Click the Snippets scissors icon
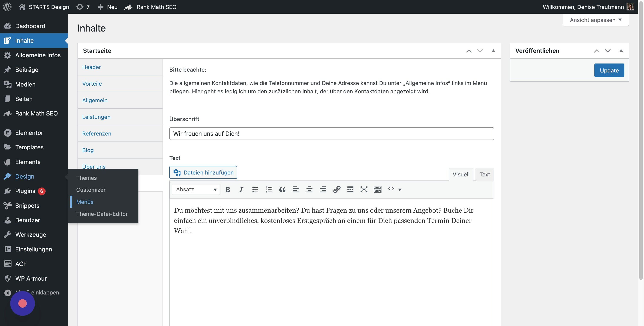The image size is (644, 326). point(8,205)
